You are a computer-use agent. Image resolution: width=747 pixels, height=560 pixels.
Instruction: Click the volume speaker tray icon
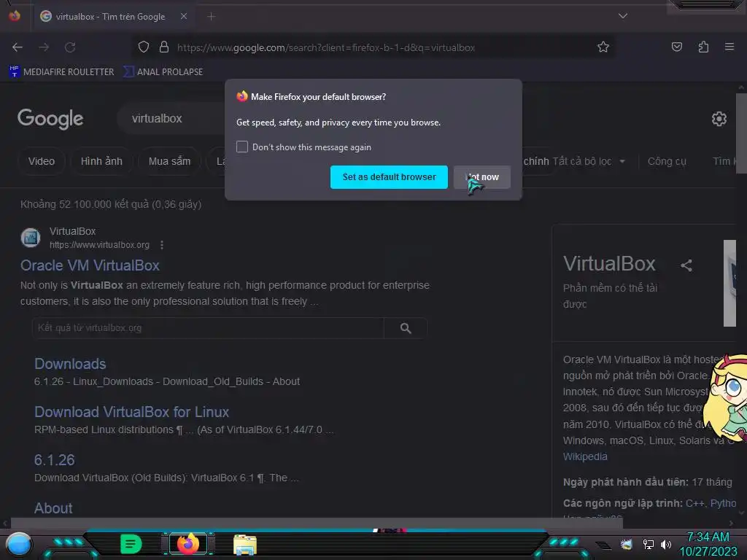(665, 544)
